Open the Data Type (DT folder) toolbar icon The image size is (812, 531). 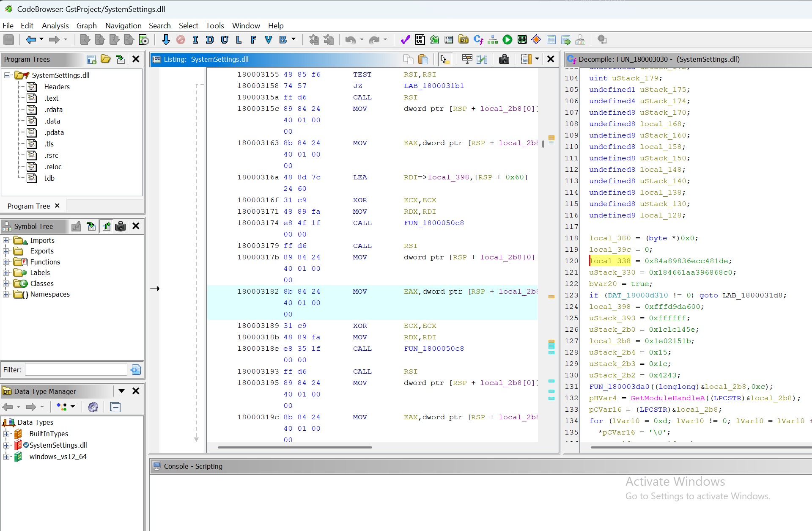click(x=464, y=40)
